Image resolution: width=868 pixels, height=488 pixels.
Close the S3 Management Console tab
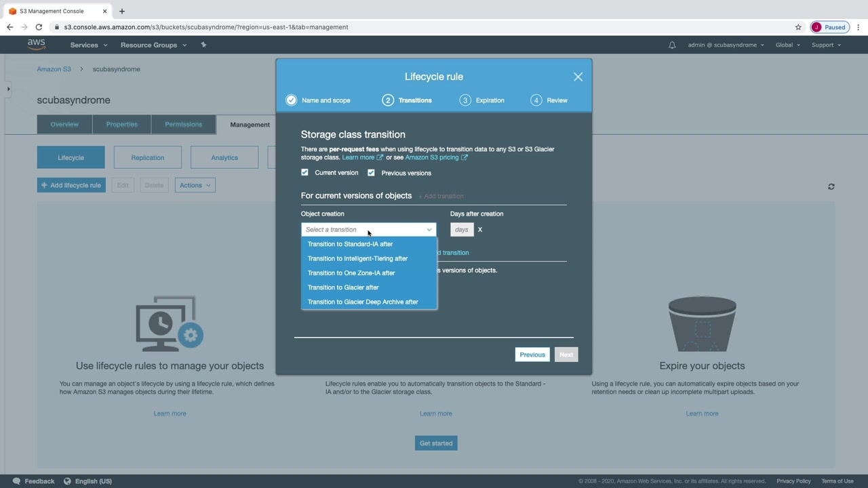(x=105, y=11)
